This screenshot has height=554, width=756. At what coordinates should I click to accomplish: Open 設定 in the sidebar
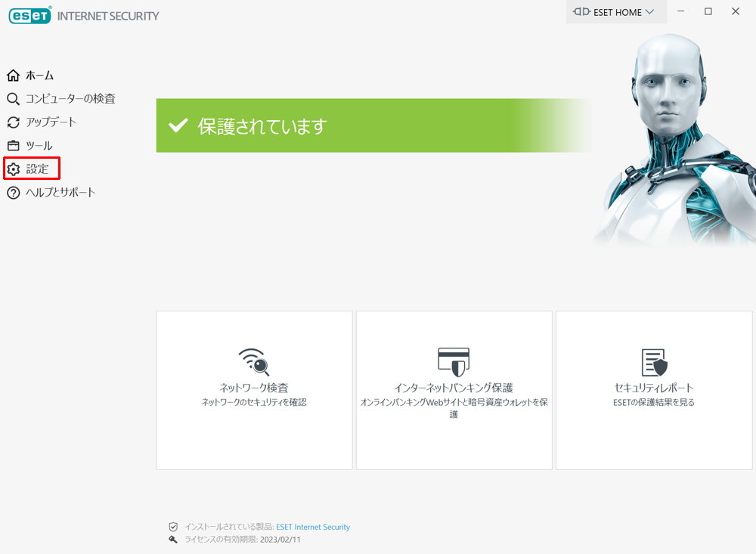click(37, 169)
